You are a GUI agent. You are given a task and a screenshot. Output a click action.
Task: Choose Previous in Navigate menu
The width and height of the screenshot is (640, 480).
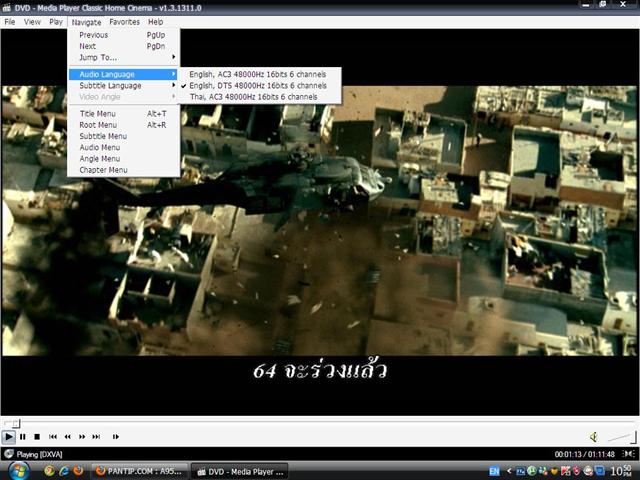click(124, 35)
